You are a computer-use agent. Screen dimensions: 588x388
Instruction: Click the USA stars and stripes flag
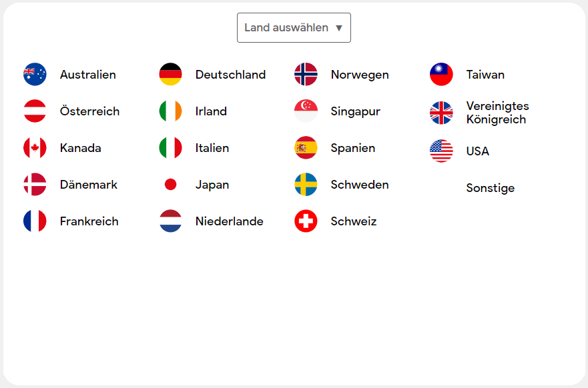[x=441, y=151]
